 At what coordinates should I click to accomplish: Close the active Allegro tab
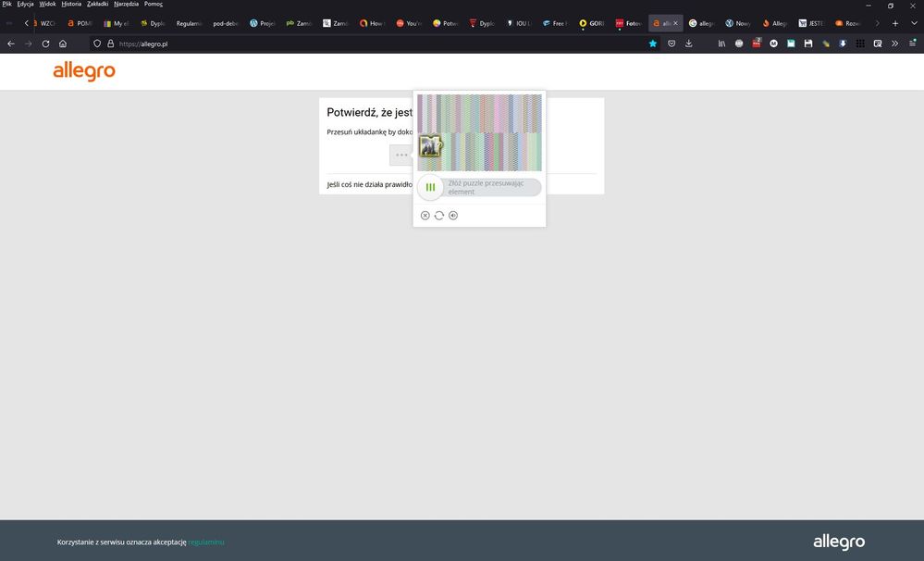676,23
